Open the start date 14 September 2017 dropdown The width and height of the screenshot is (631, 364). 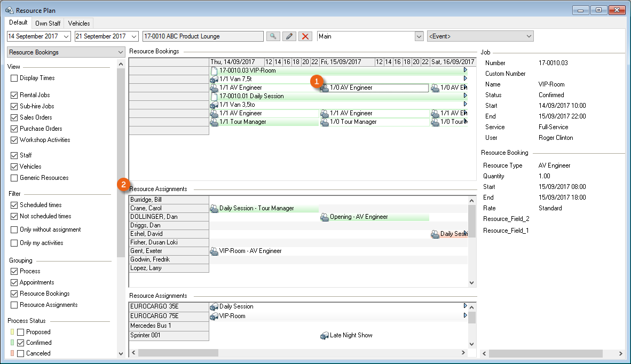click(66, 36)
